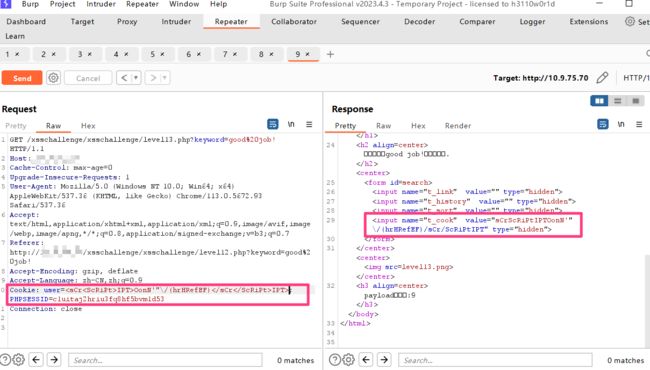
Task: Select top-bottom layout view
Action: point(618,101)
